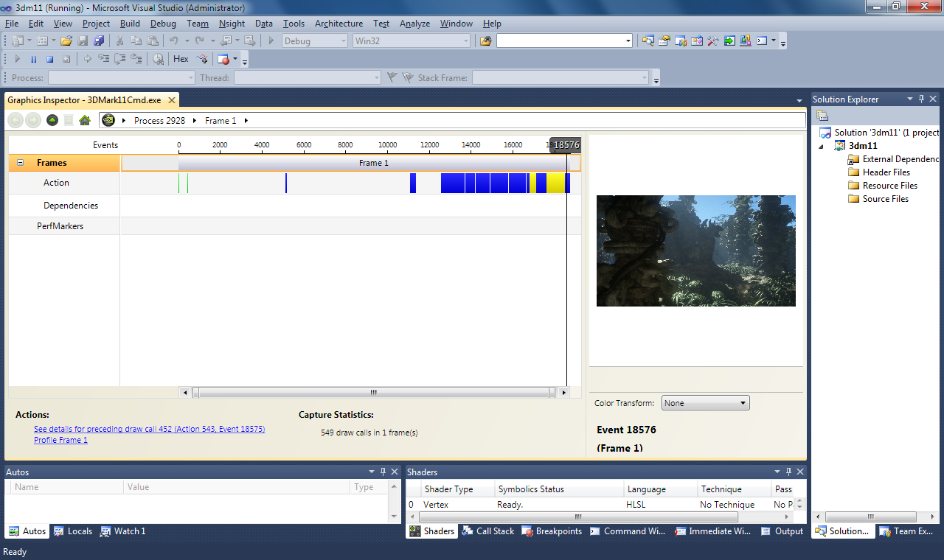
Task: Click the rendered jungle frame preview image
Action: click(695, 251)
